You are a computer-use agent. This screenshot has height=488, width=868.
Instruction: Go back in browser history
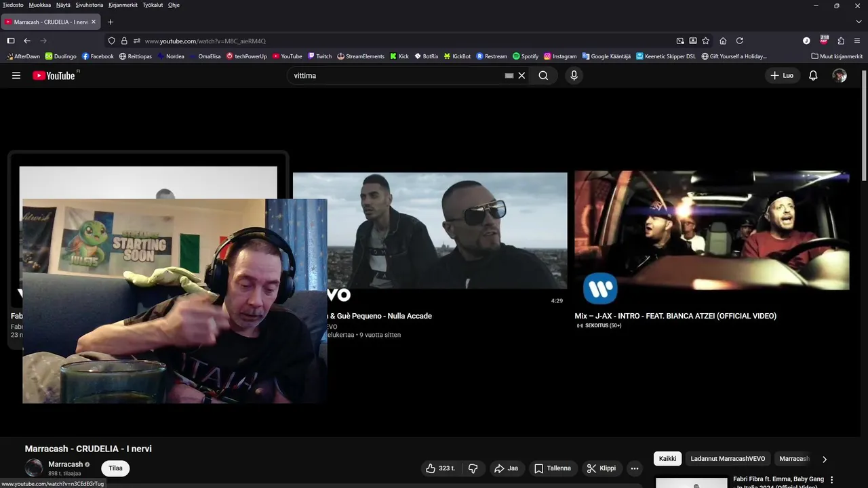[27, 41]
